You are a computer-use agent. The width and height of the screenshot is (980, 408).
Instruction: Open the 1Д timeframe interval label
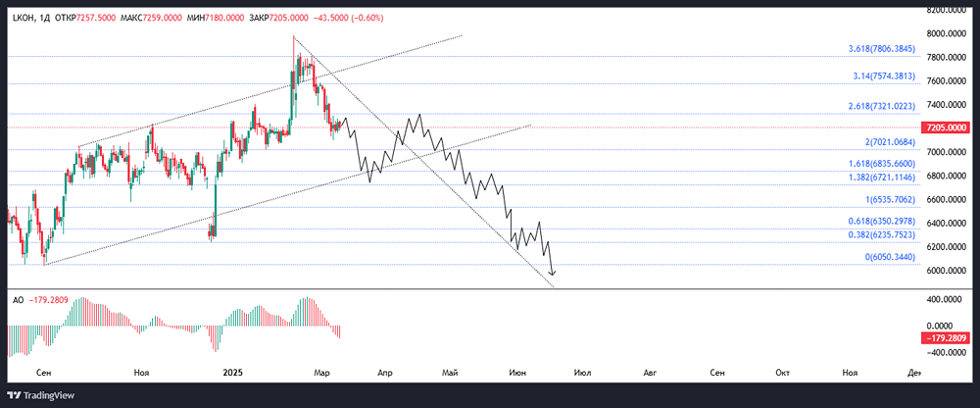point(44,19)
